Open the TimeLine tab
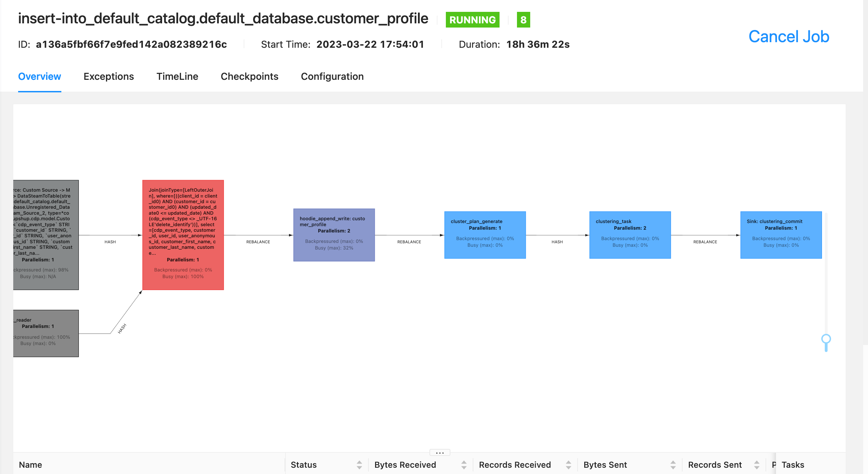 point(177,76)
